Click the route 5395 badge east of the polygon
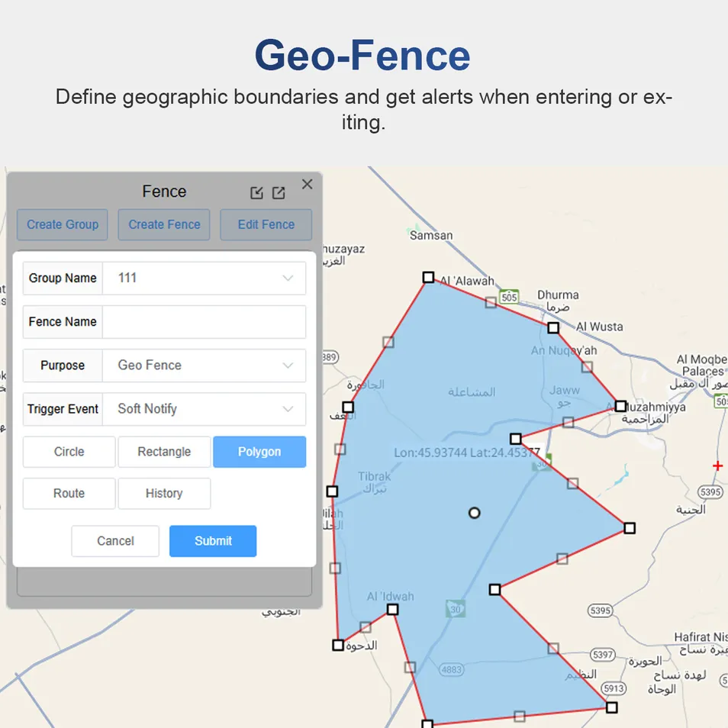 click(x=709, y=492)
